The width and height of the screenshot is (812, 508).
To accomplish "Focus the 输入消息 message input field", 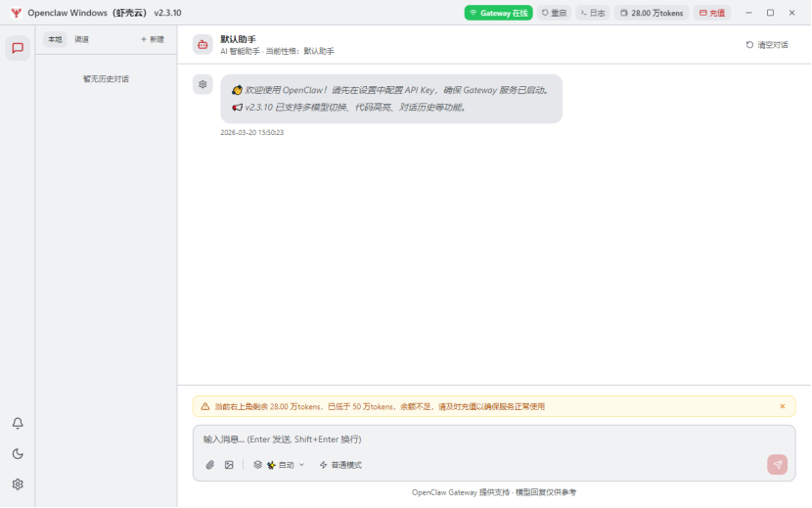I will coord(494,439).
